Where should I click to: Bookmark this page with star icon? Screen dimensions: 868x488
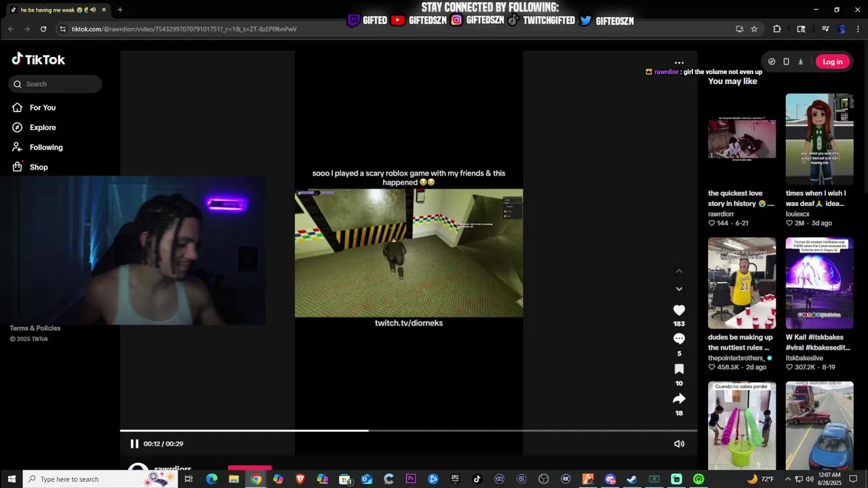[754, 29]
